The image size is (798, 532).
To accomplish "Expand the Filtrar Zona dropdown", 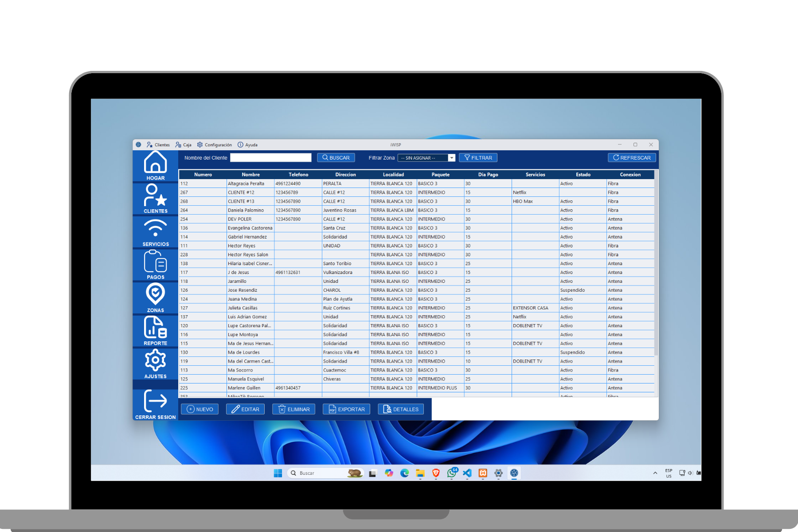I will 451,158.
